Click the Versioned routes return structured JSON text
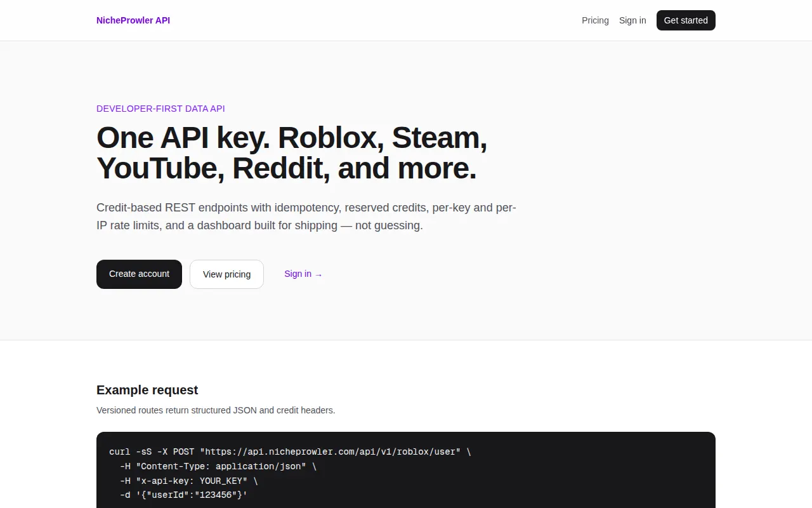Screen dimensions: 812x508 pyautogui.click(x=216, y=410)
